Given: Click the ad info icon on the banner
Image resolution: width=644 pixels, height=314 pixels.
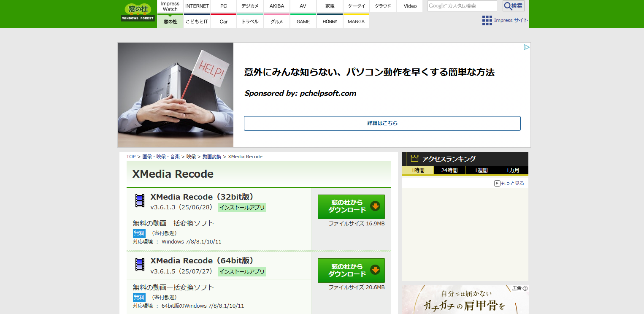Looking at the screenshot, I should pos(526,47).
